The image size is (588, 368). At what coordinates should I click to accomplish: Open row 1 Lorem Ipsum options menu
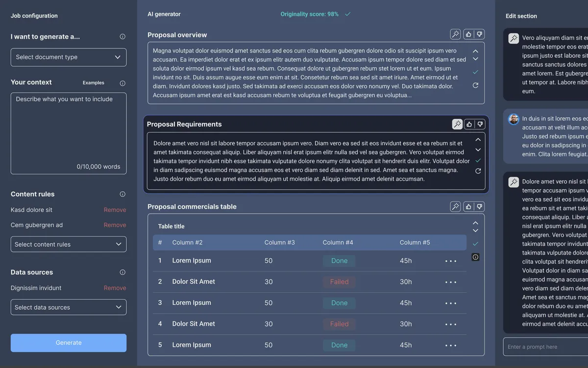[x=451, y=261]
